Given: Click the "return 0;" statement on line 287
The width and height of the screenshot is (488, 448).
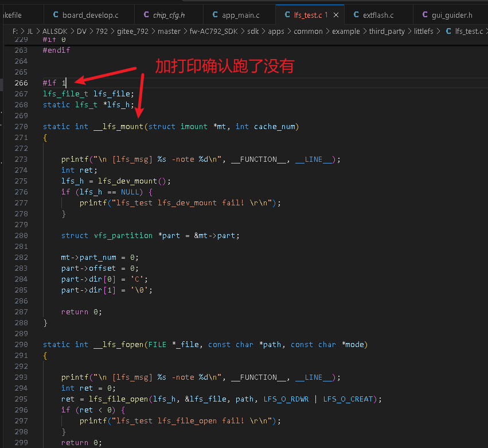Looking at the screenshot, I should 81,312.
